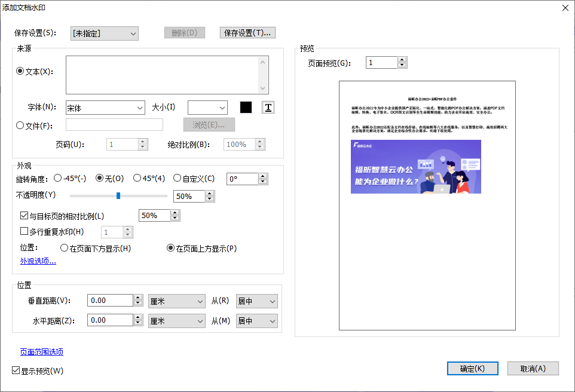Select the 文件(F) source option
This screenshot has height=392, width=575.
click(x=20, y=125)
